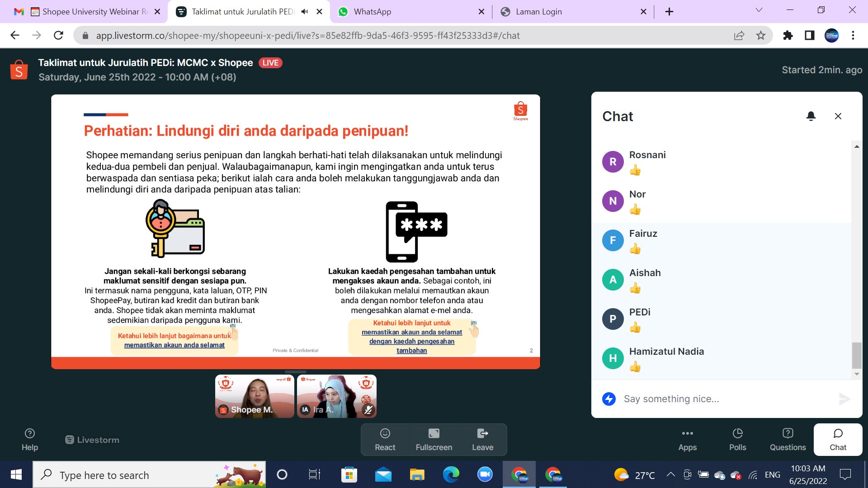
Task: Click Rosnani's avatar in chat
Action: [613, 162]
